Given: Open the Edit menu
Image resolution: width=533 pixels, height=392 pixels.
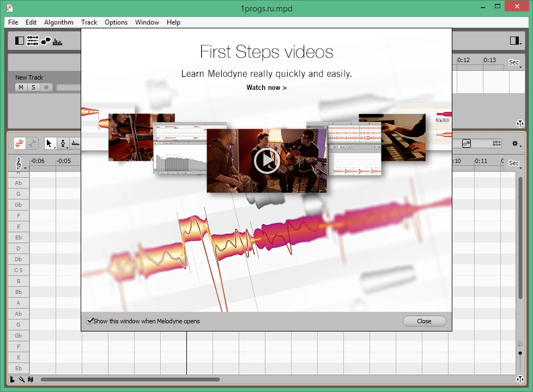Looking at the screenshot, I should point(31,22).
